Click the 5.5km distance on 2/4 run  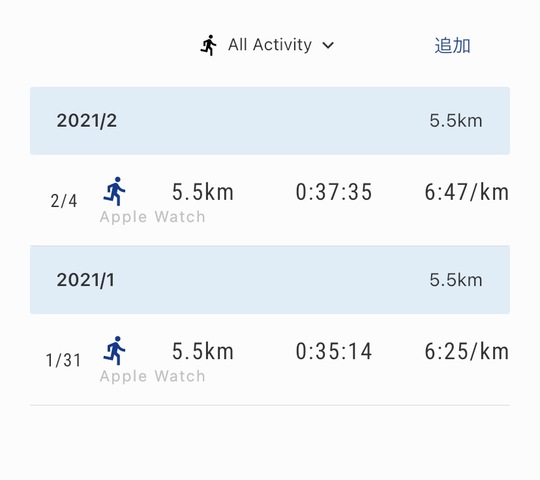pos(203,192)
